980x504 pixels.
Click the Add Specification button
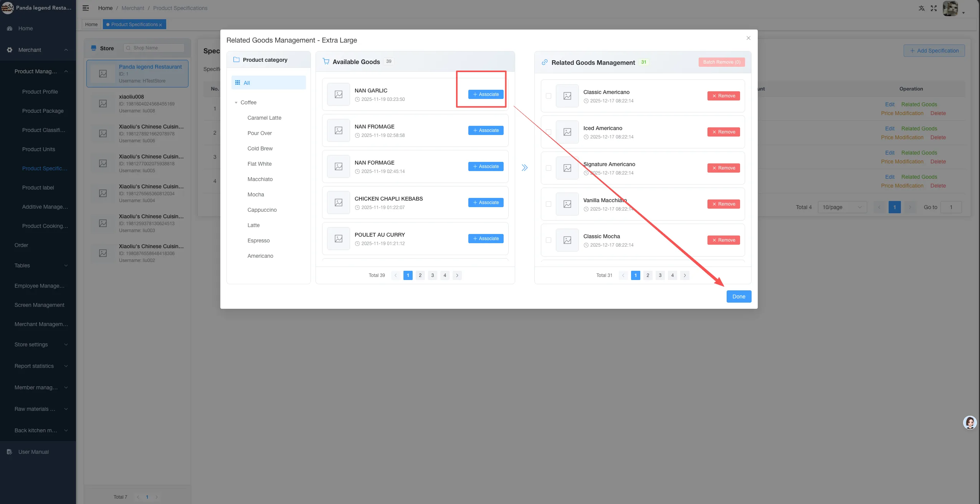click(x=934, y=51)
